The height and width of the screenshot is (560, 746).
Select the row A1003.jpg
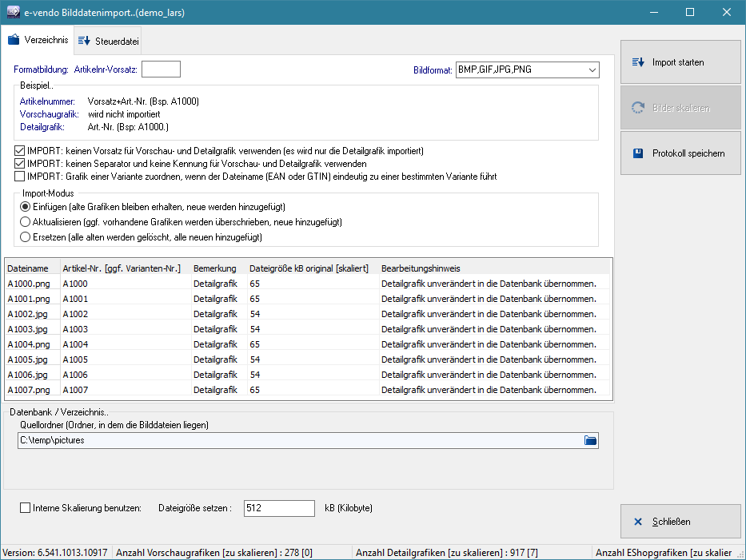coord(307,329)
